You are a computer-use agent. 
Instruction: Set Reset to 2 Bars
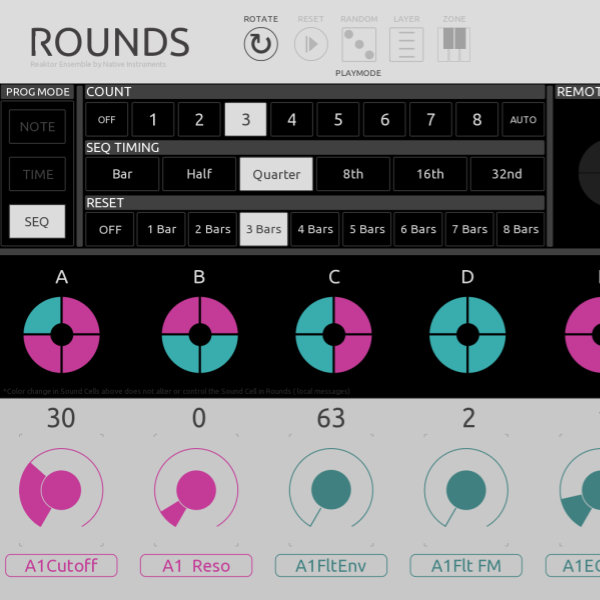click(x=212, y=229)
